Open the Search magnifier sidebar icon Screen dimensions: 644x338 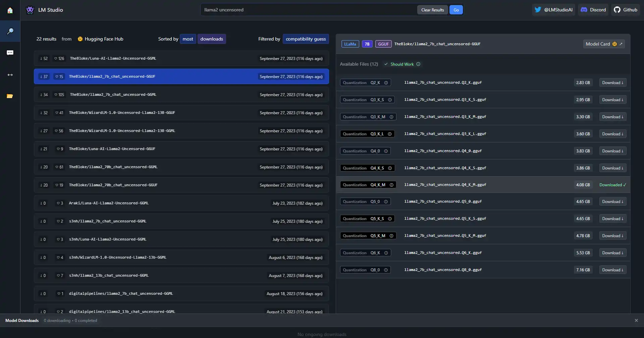[x=10, y=31]
